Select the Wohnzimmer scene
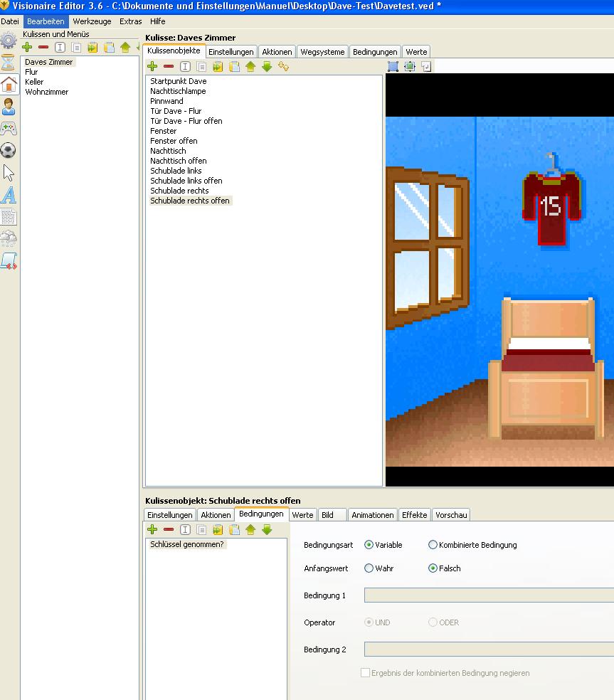This screenshot has width=614, height=700. 46,92
